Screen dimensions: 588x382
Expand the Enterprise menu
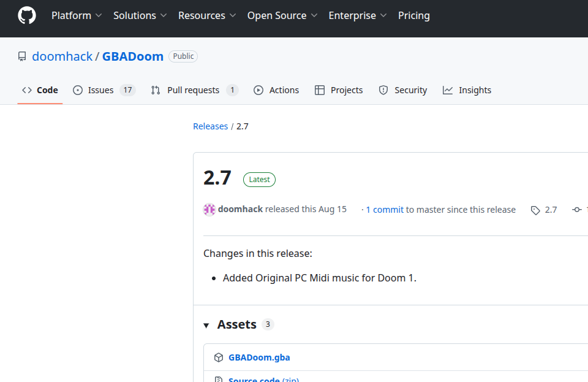pyautogui.click(x=357, y=16)
